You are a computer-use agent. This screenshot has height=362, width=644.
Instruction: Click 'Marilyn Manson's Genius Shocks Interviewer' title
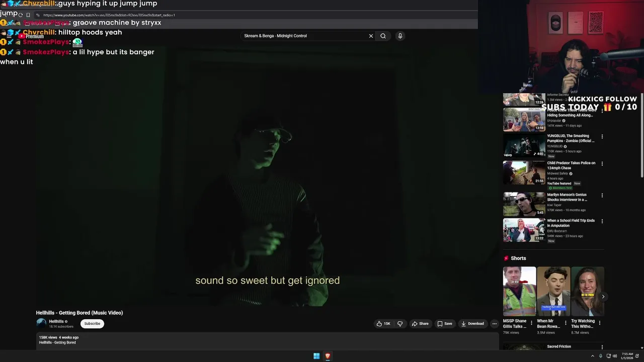(x=567, y=197)
